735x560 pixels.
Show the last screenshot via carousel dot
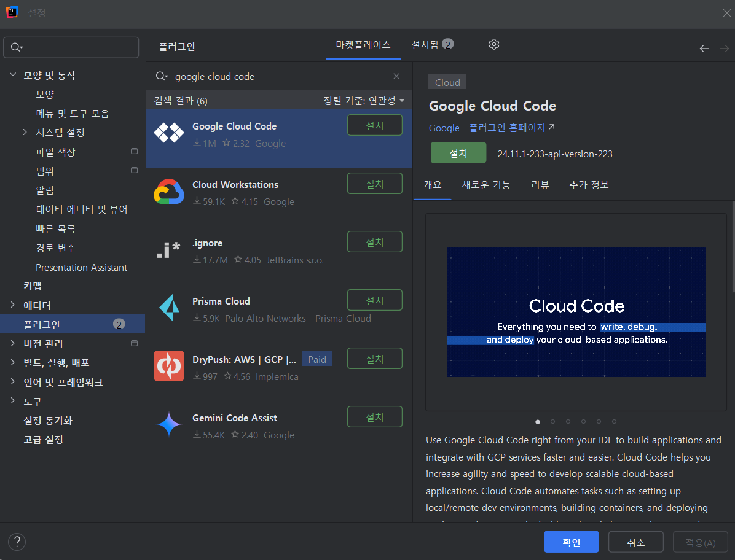[x=614, y=421]
